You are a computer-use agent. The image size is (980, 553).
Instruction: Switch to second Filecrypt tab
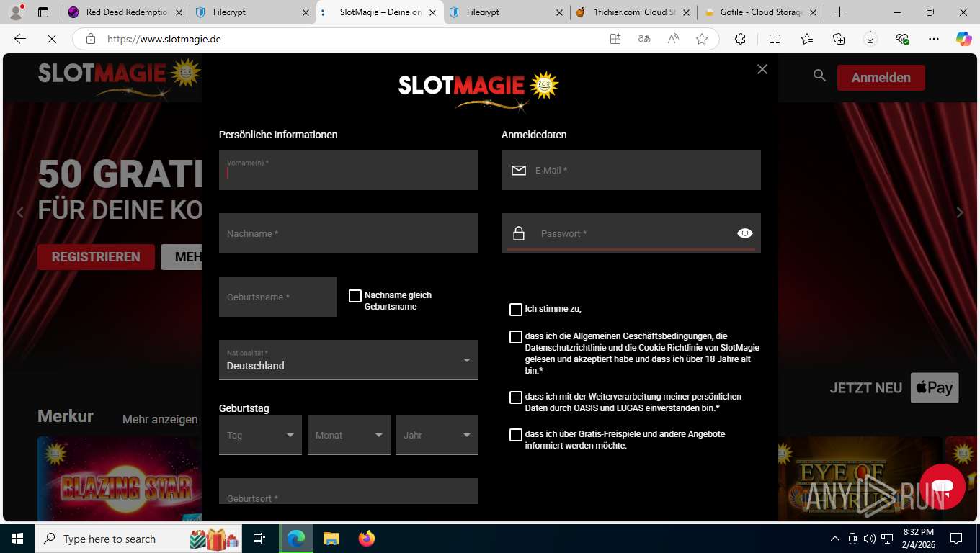tap(504, 12)
